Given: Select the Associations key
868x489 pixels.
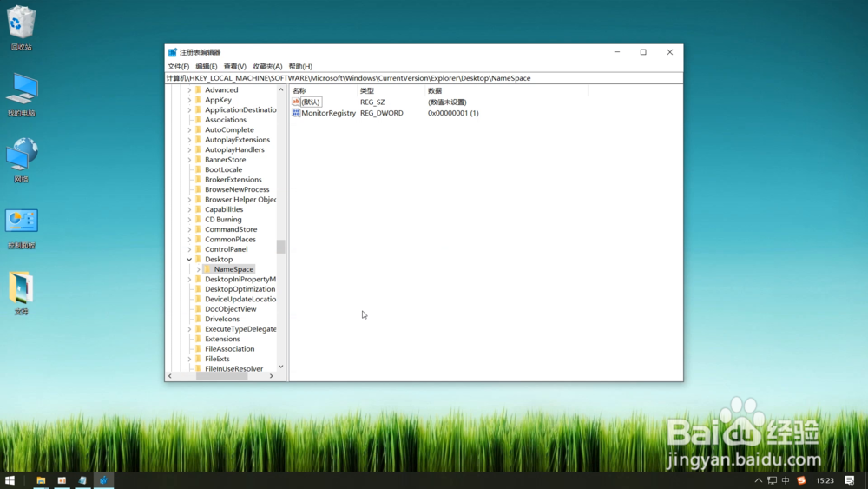Looking at the screenshot, I should (x=226, y=120).
